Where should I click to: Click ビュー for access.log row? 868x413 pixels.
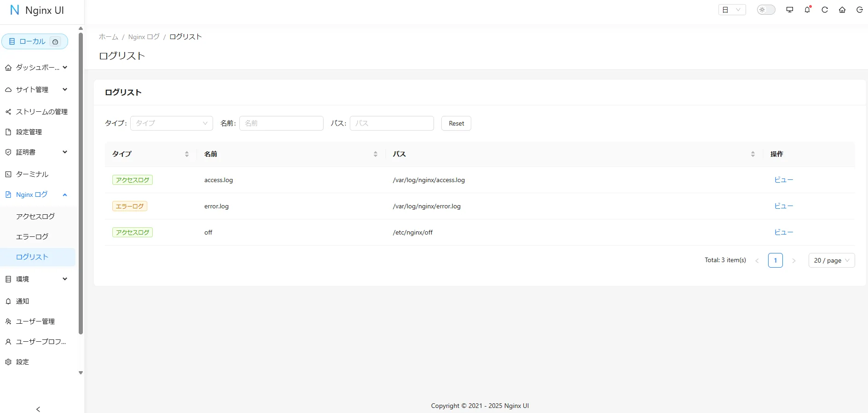click(x=784, y=180)
